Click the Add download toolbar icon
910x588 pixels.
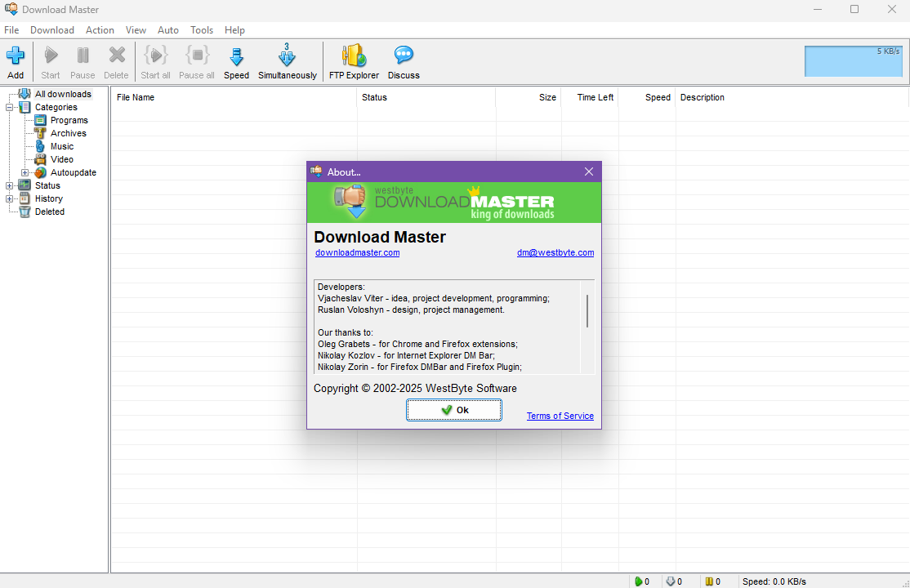16,56
